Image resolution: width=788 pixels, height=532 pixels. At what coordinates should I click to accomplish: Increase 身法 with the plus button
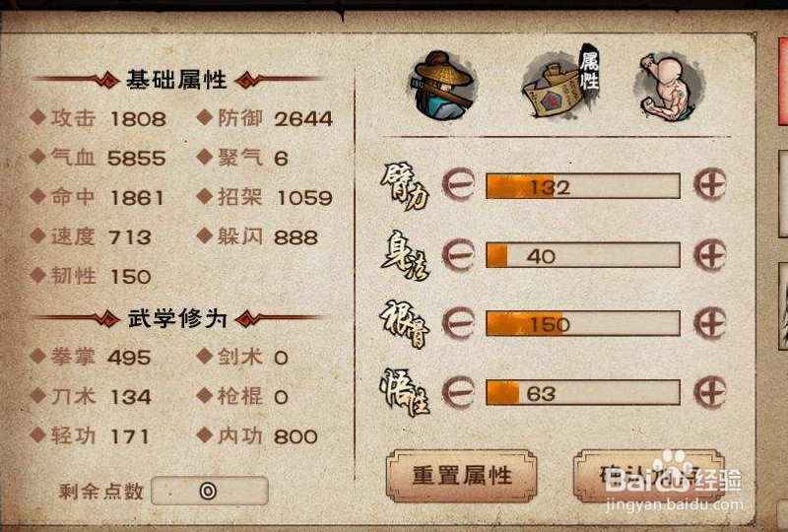coord(710,255)
